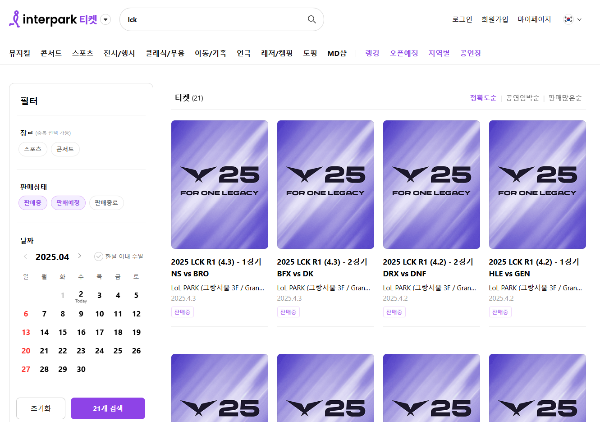
Task: Click the 초기화 reset button
Action: pos(41,408)
